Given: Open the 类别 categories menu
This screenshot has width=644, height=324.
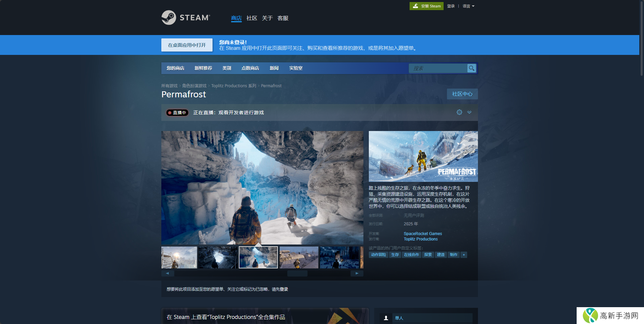Looking at the screenshot, I should [227, 68].
